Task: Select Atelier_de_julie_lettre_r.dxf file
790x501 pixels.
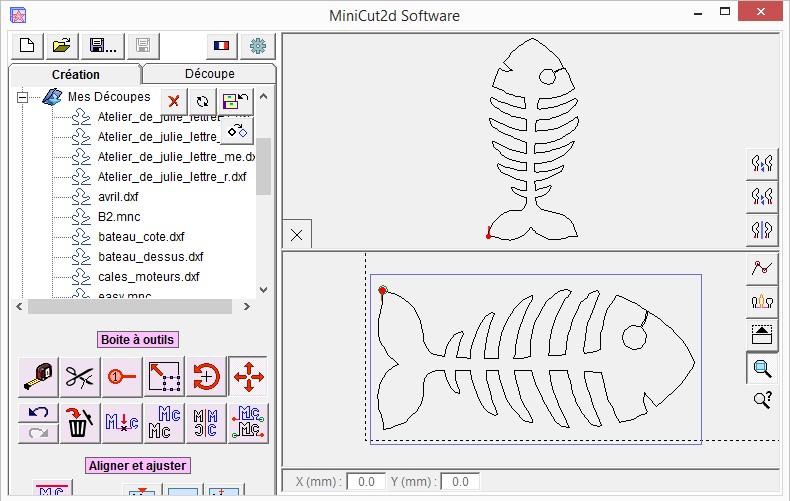Action: click(172, 177)
